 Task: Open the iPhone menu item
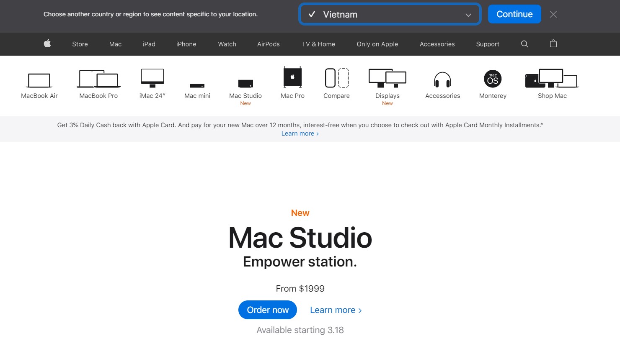coord(186,44)
